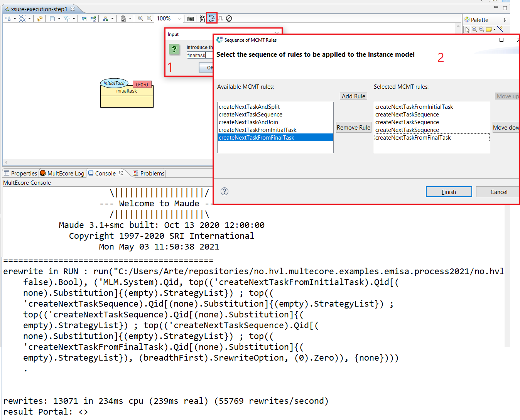Click Finish in the MCMT rules dialog

[x=449, y=192]
